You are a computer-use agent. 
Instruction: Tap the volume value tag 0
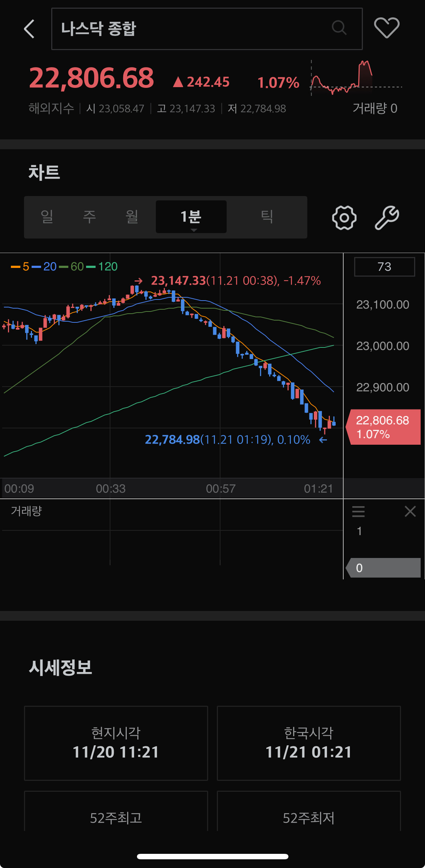click(x=384, y=568)
